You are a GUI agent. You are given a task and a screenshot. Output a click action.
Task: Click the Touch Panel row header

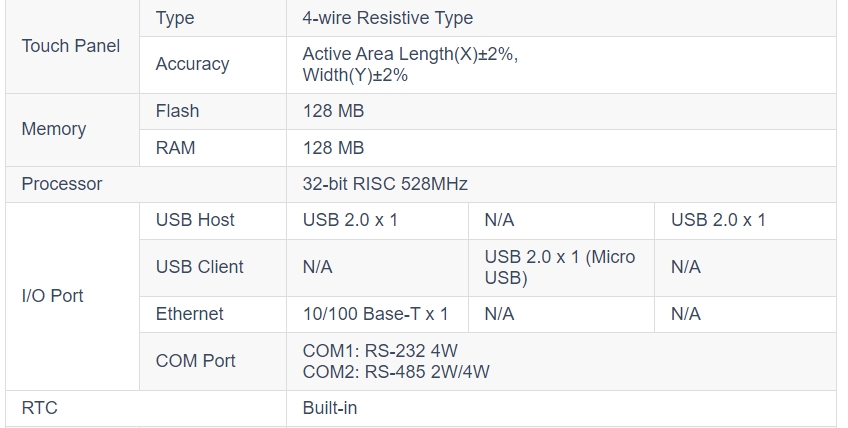click(71, 46)
